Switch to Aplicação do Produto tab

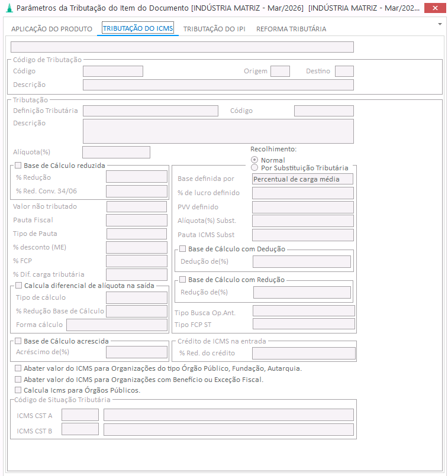pos(51,29)
